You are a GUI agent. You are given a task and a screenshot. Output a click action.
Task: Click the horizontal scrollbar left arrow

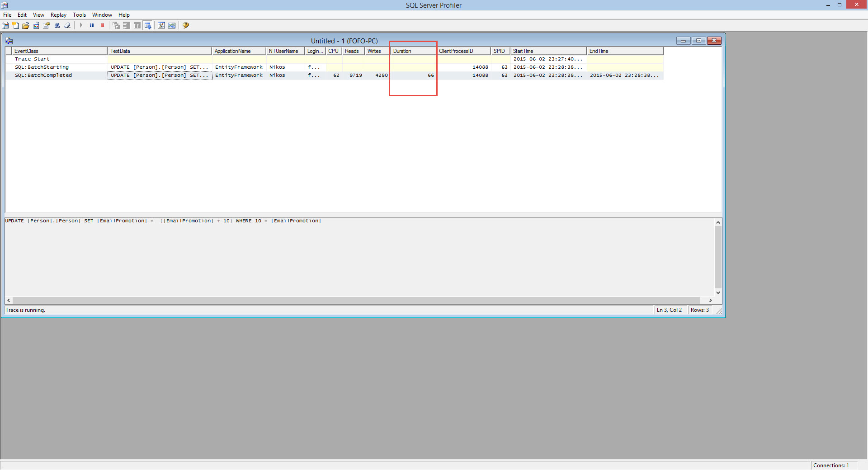[x=9, y=300]
